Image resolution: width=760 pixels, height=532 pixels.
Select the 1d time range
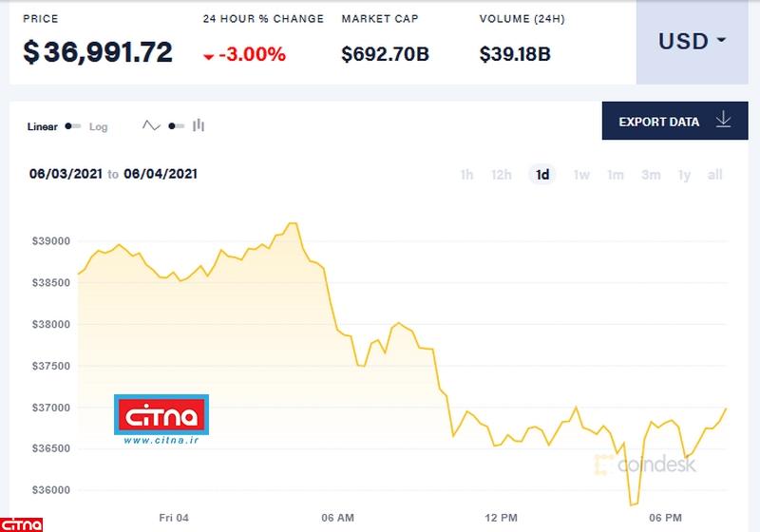[x=542, y=175]
